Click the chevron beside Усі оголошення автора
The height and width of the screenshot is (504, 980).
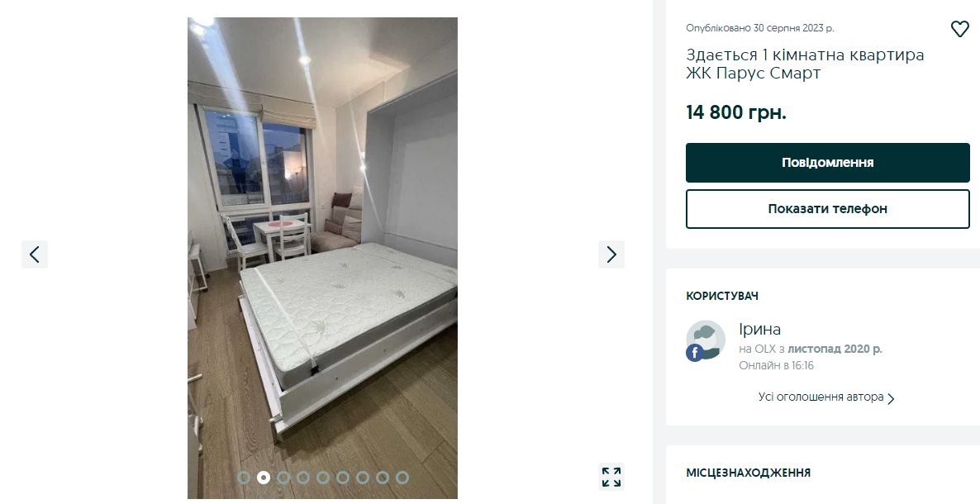coord(892,398)
